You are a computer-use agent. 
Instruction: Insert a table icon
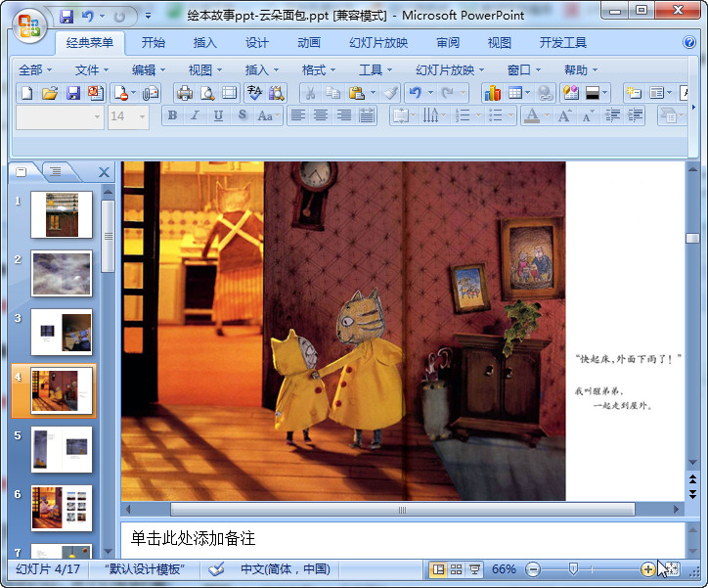(514, 93)
